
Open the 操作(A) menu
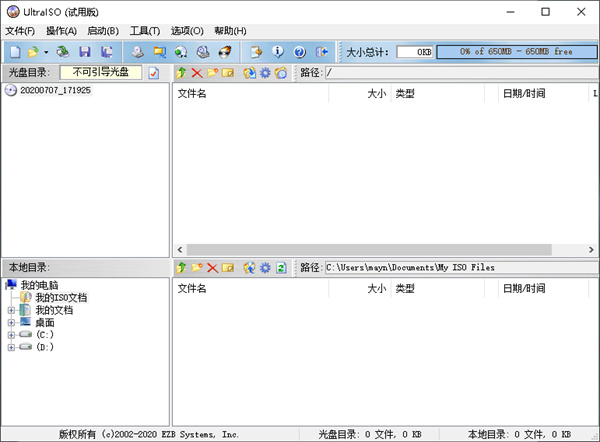coord(61,31)
